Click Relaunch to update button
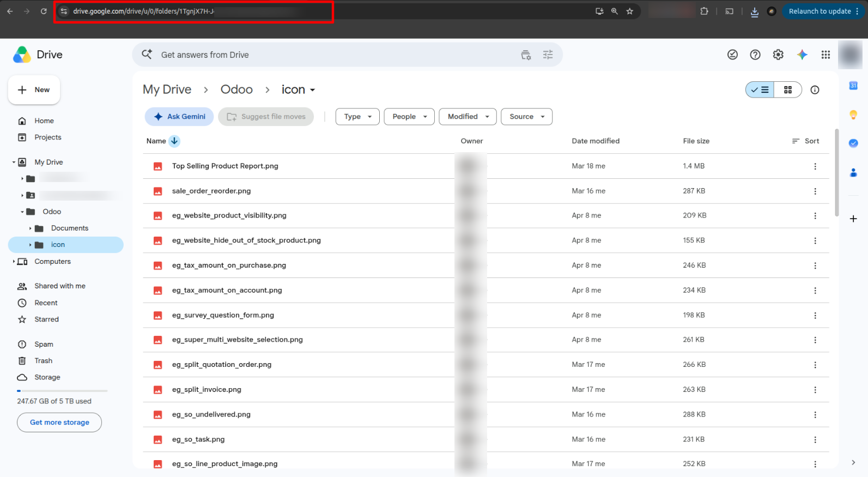The image size is (868, 477). [x=823, y=11]
